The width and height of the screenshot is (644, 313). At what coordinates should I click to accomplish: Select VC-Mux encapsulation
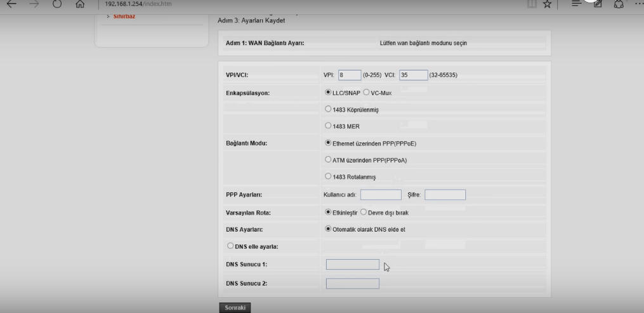[366, 92]
